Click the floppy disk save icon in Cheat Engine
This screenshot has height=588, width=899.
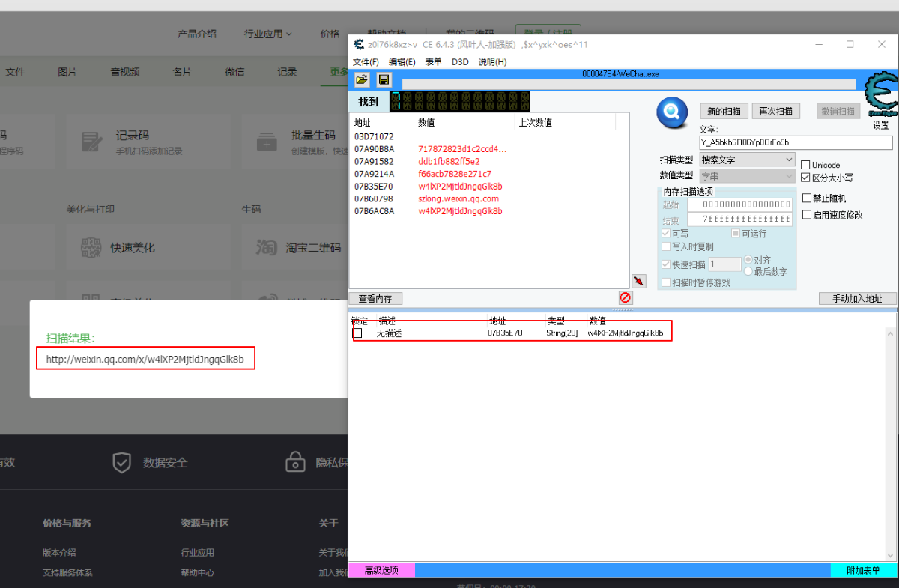(384, 79)
